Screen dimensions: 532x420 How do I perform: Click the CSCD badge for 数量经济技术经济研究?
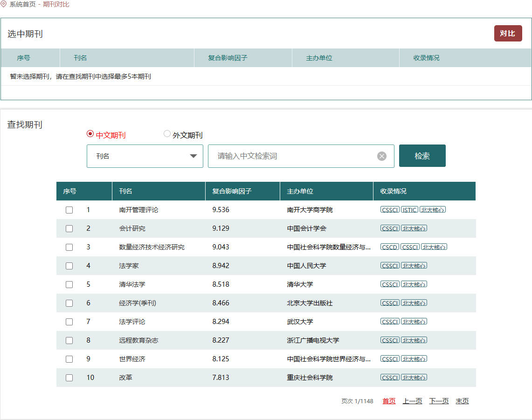(x=390, y=247)
